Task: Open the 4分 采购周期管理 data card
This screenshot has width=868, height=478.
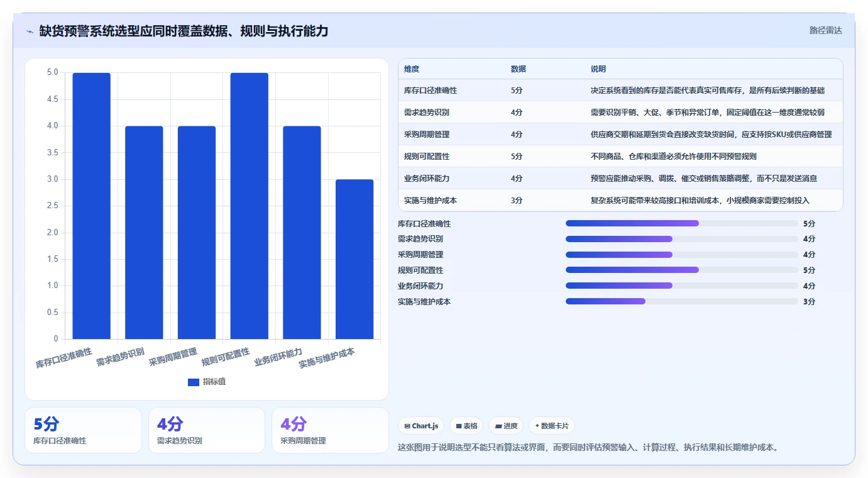Action: 331,430
